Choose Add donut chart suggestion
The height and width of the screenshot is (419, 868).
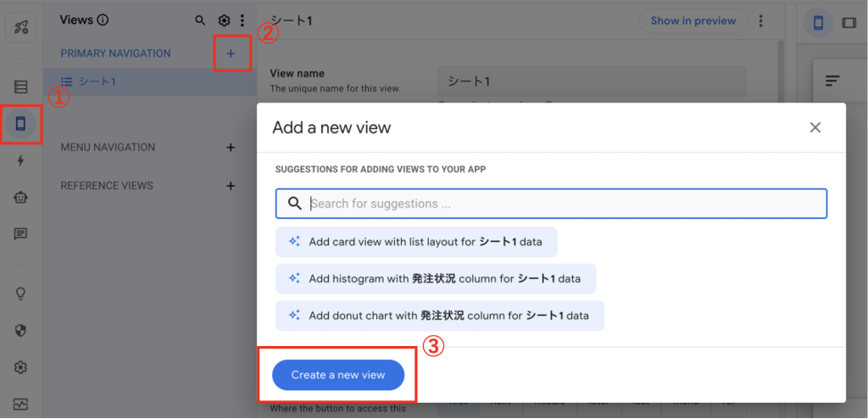click(439, 316)
